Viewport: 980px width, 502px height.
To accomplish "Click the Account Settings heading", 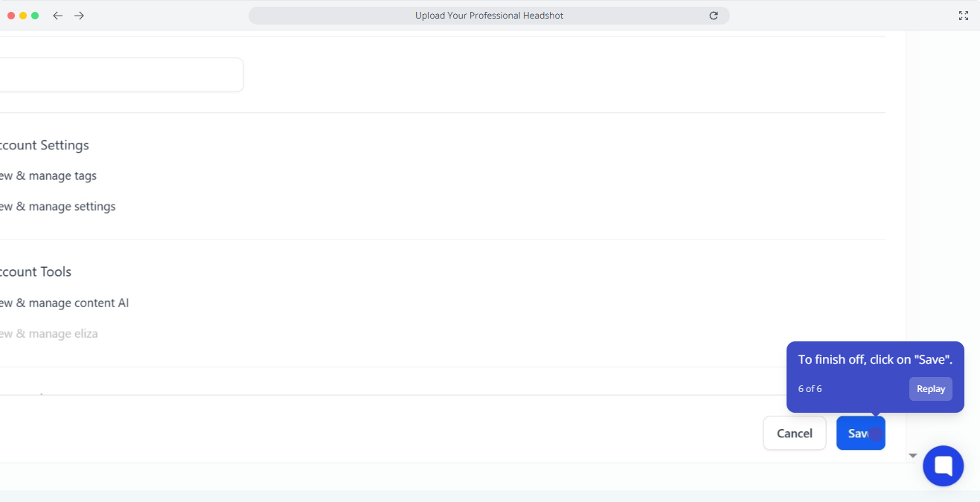I will pyautogui.click(x=45, y=145).
